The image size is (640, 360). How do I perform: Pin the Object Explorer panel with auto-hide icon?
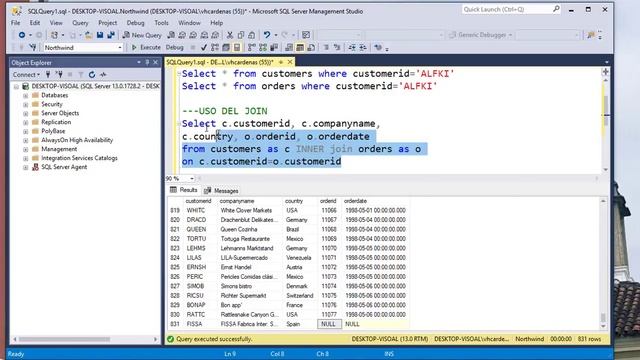point(147,62)
